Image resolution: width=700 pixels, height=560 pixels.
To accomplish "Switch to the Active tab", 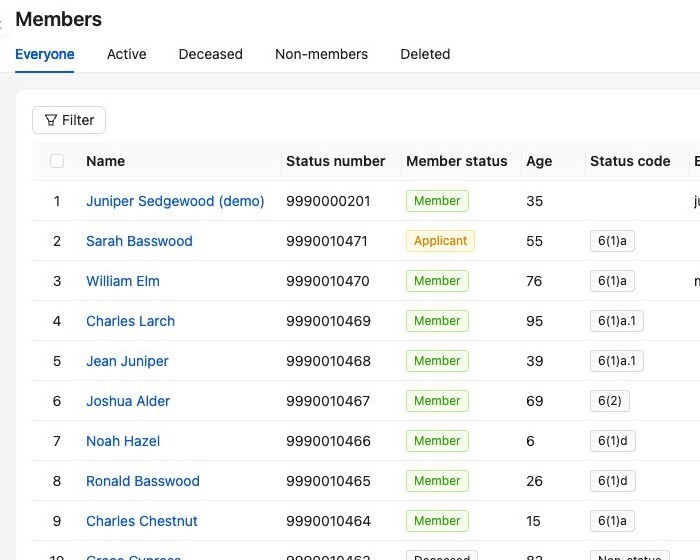I will (127, 54).
